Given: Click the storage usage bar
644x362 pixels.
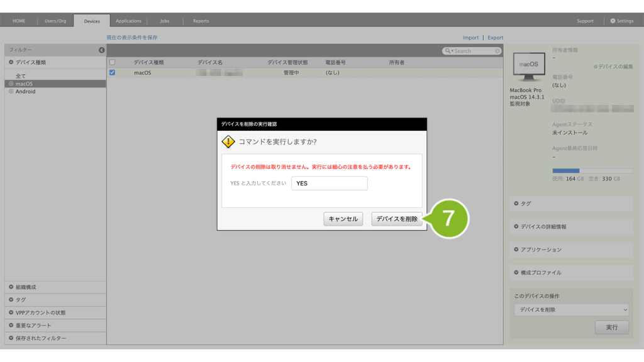Looking at the screenshot, I should tap(592, 170).
